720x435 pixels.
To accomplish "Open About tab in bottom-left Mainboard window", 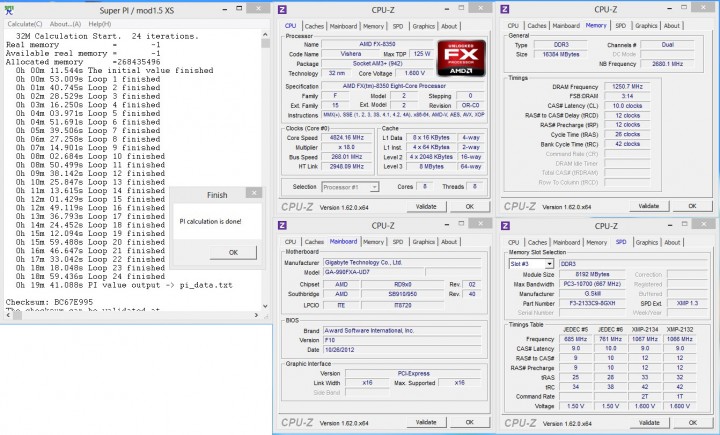I will [x=449, y=242].
